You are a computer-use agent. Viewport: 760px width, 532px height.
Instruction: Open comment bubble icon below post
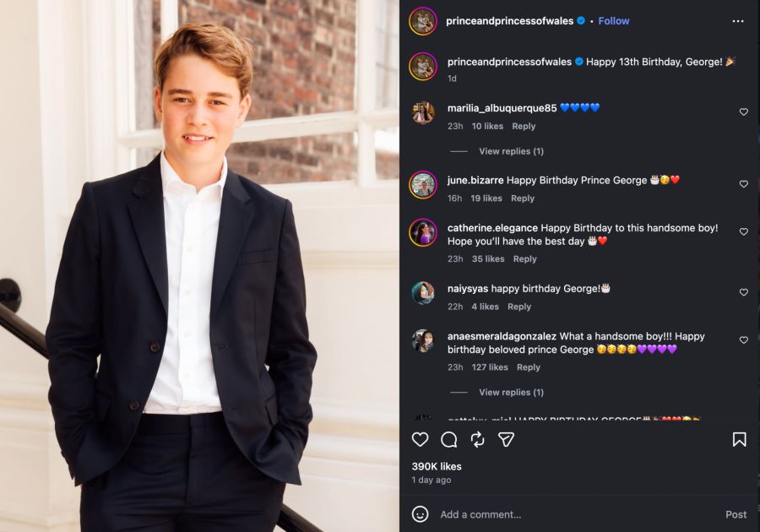(449, 439)
